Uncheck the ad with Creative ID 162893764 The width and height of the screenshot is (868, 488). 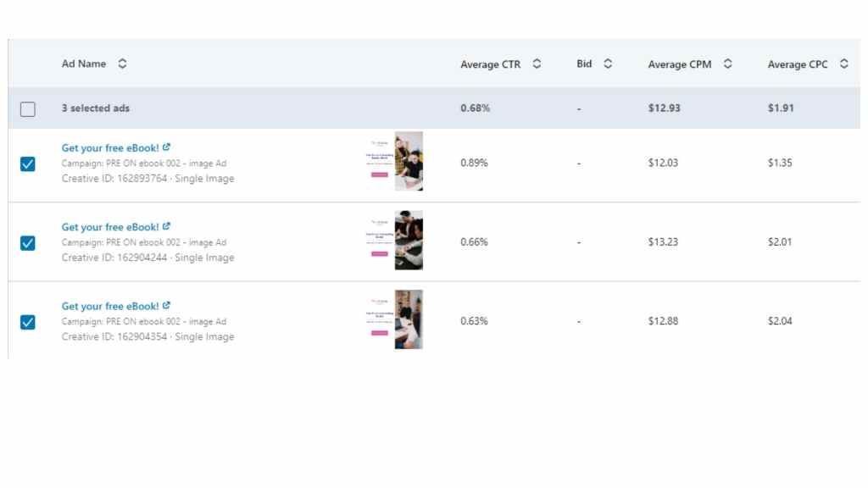28,164
